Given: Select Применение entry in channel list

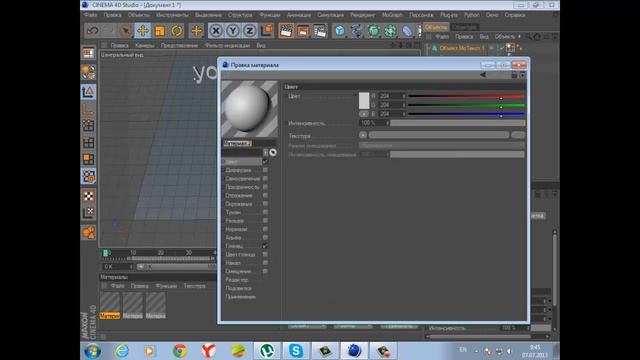Looking at the screenshot, I should click(x=240, y=297).
